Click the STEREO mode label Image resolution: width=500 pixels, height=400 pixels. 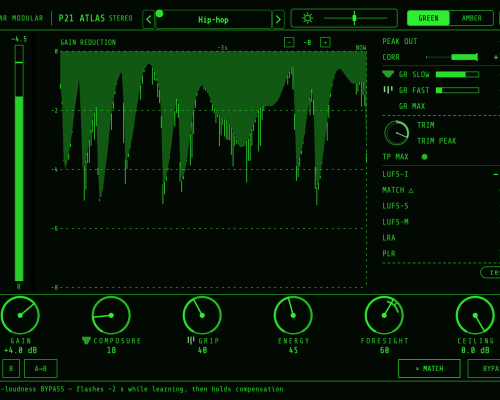coord(120,18)
